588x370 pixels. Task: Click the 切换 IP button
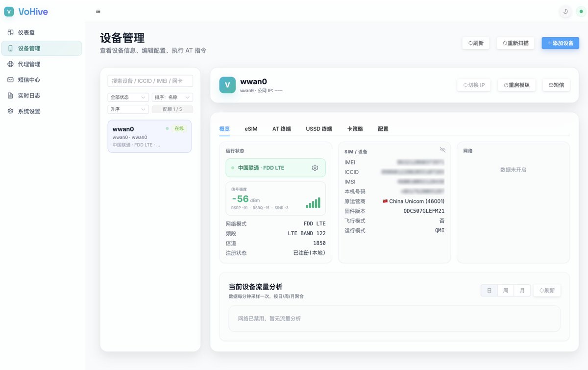[473, 85]
